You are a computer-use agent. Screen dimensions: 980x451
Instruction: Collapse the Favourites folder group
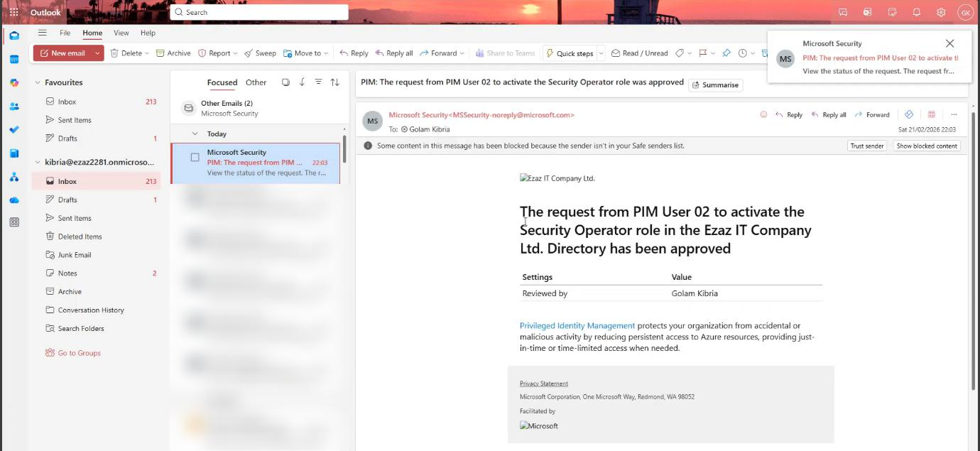[x=38, y=83]
